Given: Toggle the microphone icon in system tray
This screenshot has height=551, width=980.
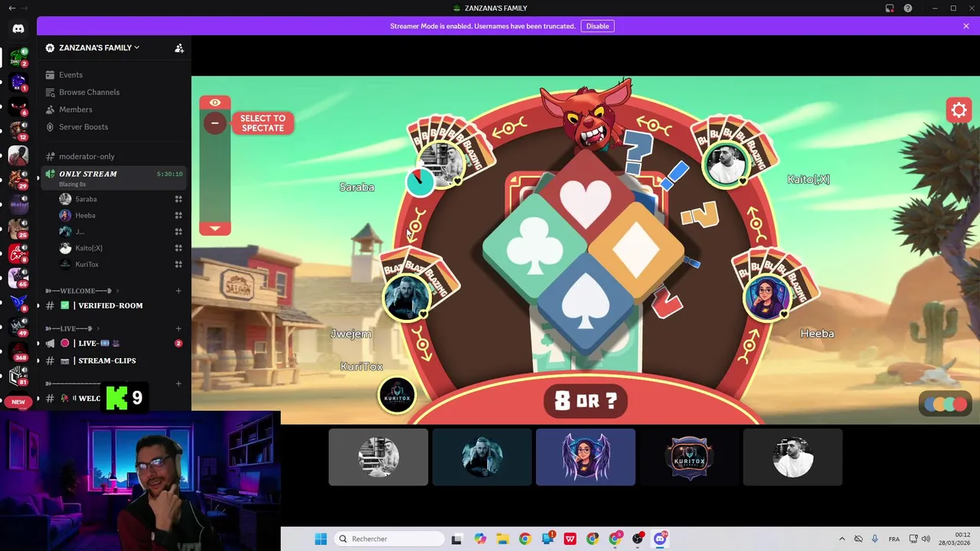Looking at the screenshot, I should point(874,539).
